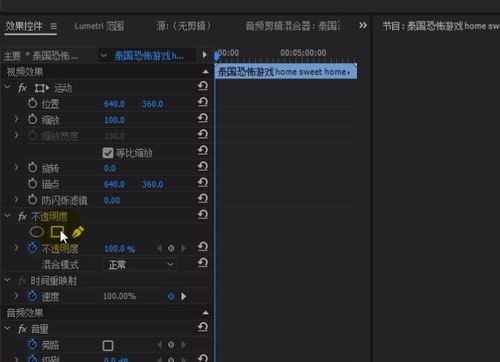Switch to the Lumetri 范围 tab
Viewport: 500px width, 362px height.
99,26
